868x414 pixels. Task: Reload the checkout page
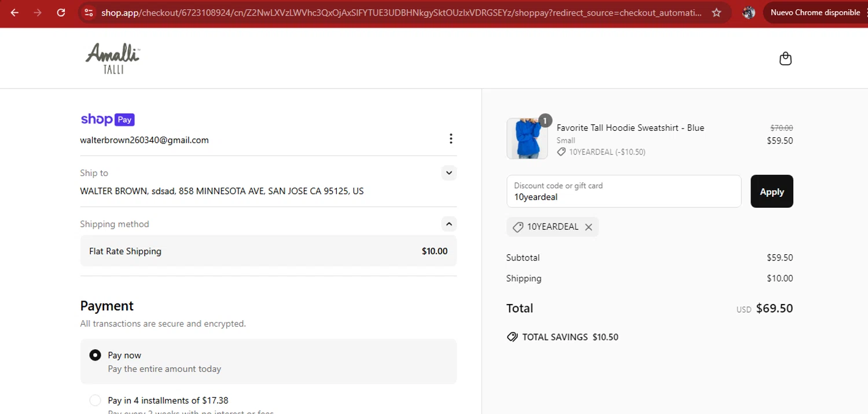pos(61,12)
